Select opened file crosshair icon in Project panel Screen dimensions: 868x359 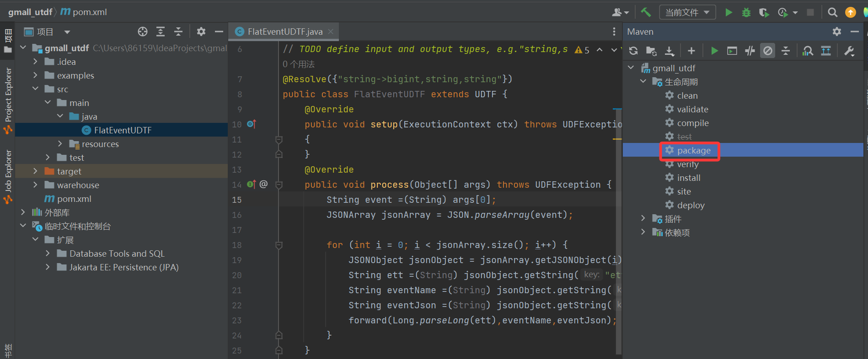tap(143, 32)
